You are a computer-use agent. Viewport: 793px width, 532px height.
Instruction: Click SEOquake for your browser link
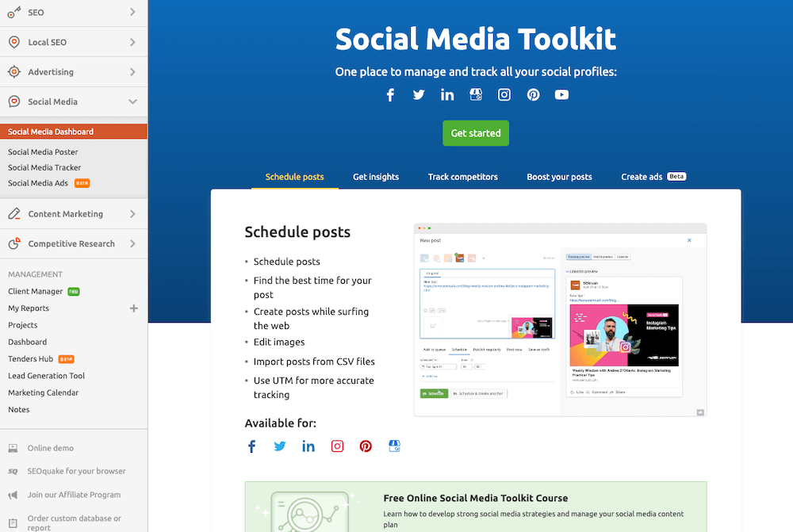(x=76, y=471)
